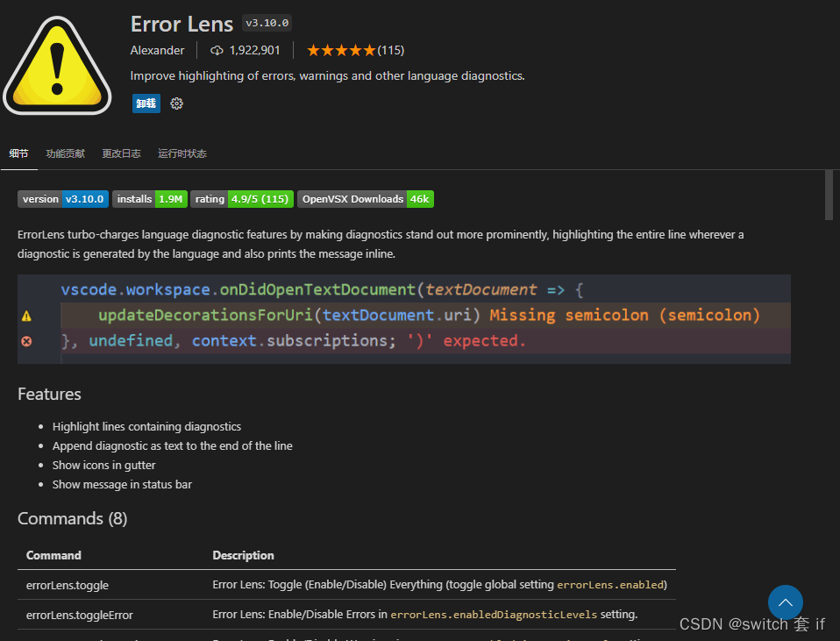Screen dimensions: 840x641
Task: Click the warning gutter icon in code snippet
Action: coord(25,316)
